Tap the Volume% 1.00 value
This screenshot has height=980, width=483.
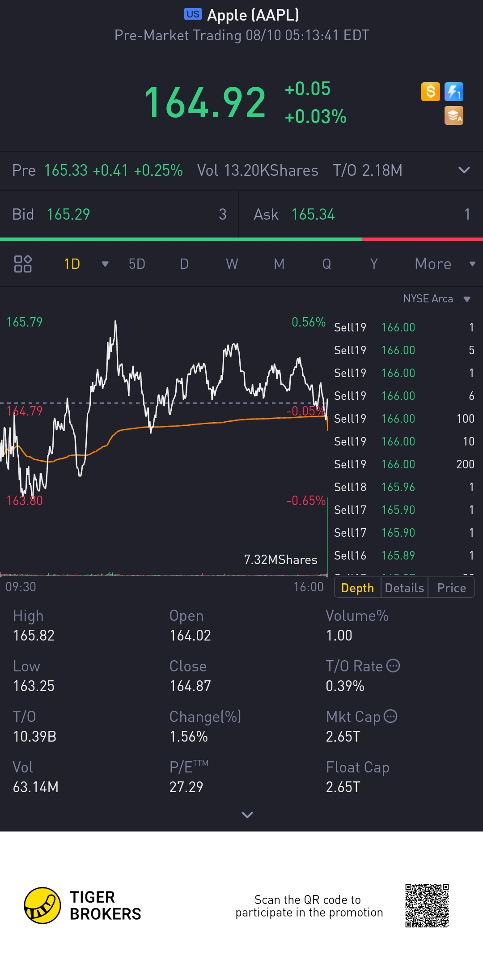click(x=339, y=635)
